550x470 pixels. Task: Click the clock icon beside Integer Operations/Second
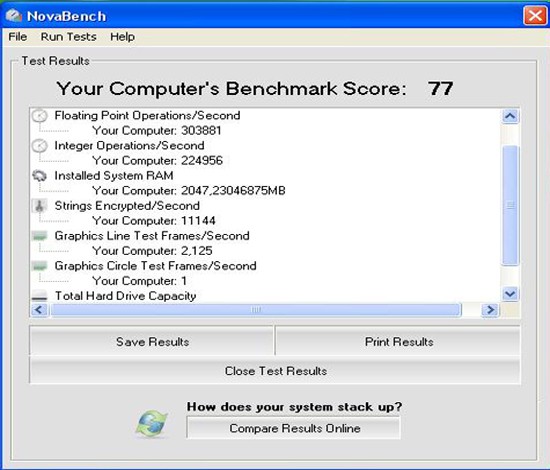coord(40,146)
